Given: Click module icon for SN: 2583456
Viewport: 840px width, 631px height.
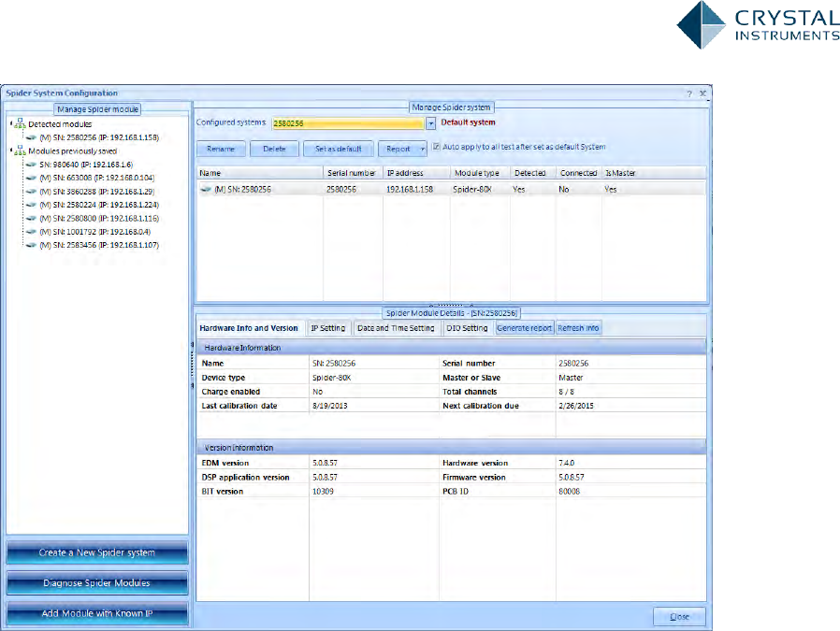Looking at the screenshot, I should click(30, 245).
